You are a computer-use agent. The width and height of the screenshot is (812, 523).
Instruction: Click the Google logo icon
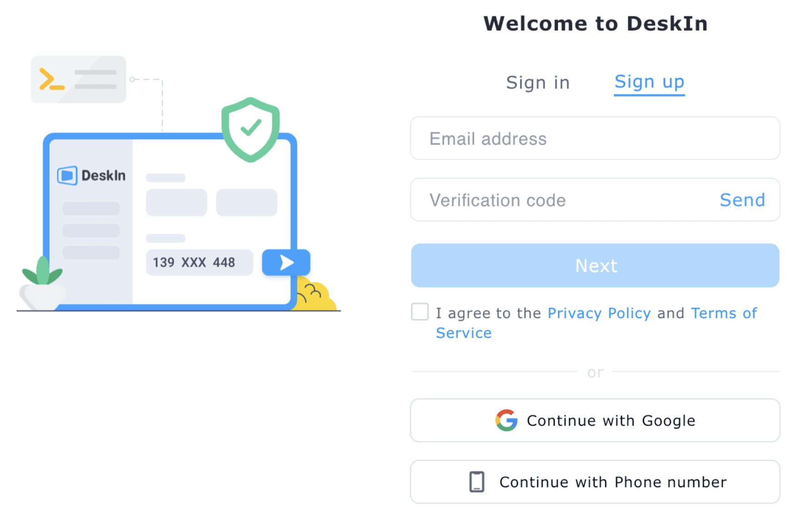coord(506,420)
